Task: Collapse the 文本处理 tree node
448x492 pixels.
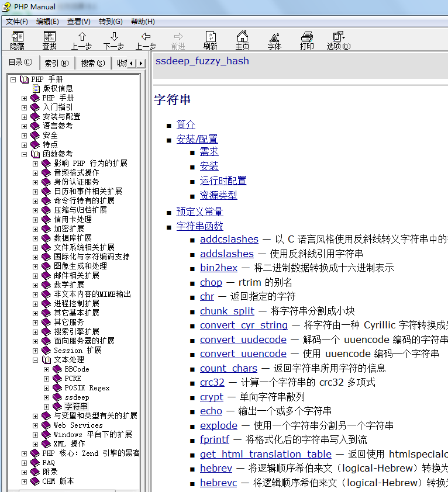Action: click(36, 360)
